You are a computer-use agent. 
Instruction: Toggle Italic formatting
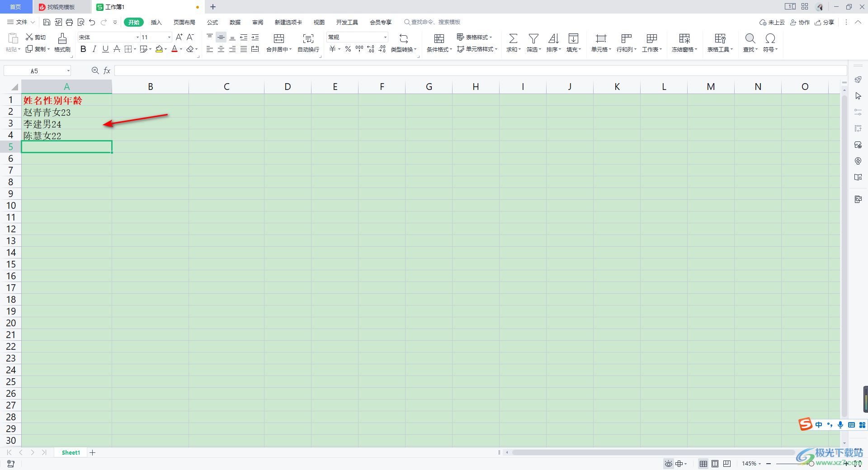click(94, 49)
